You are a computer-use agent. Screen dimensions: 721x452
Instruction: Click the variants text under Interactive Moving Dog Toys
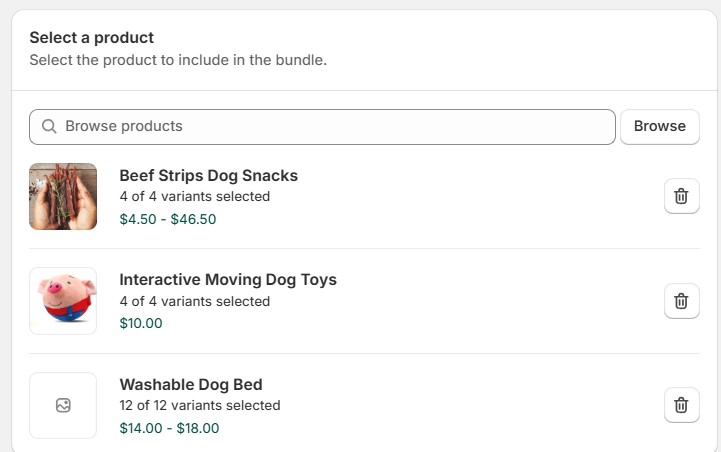pos(195,301)
